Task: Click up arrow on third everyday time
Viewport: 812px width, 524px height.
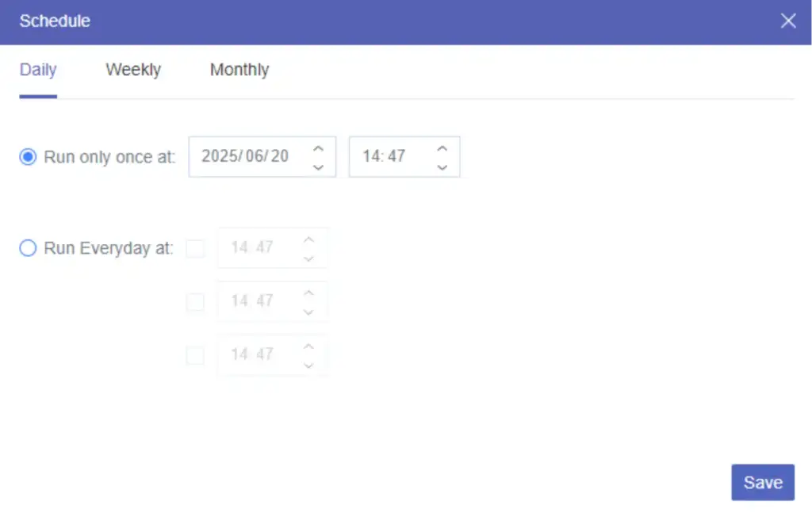Action: tap(308, 346)
